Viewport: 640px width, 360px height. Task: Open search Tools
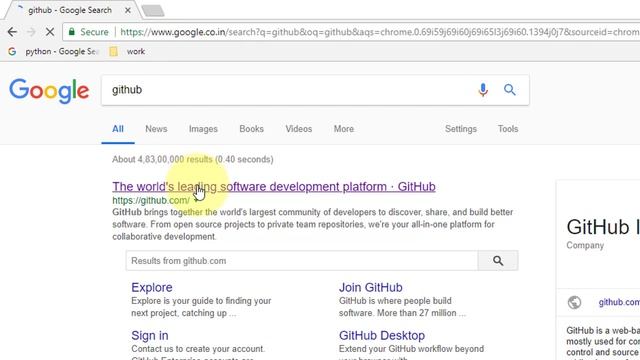(508, 129)
